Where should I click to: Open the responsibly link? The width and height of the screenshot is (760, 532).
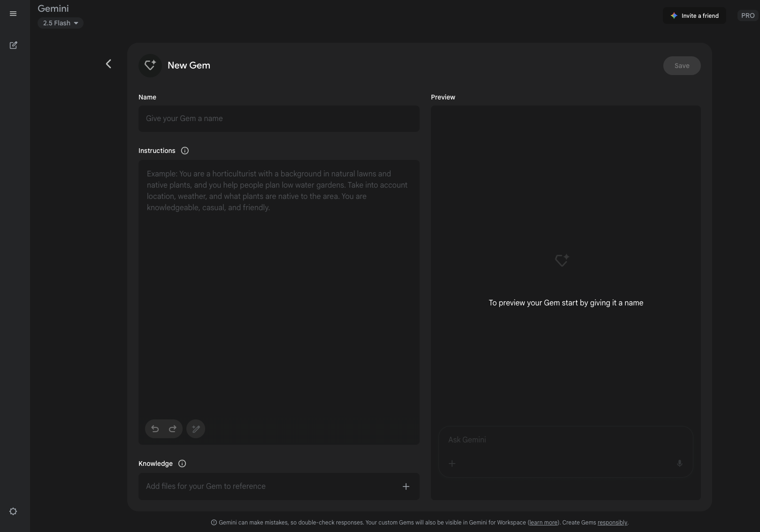tap(612, 523)
